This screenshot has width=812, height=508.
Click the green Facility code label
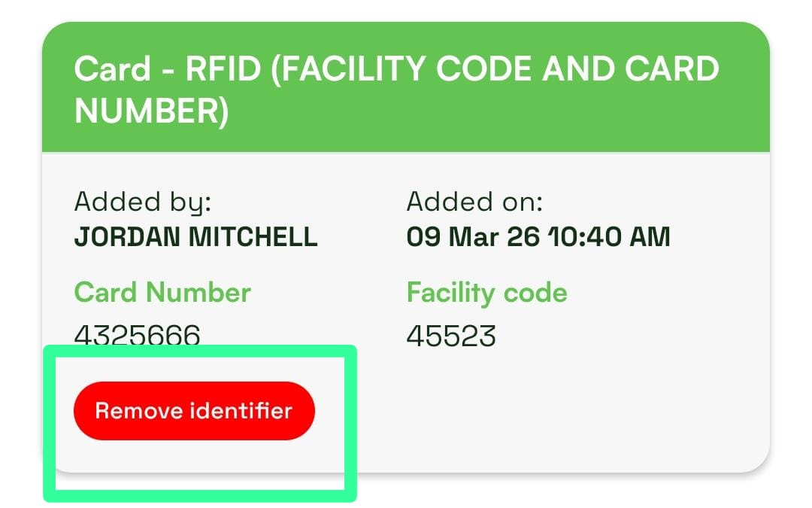point(486,292)
